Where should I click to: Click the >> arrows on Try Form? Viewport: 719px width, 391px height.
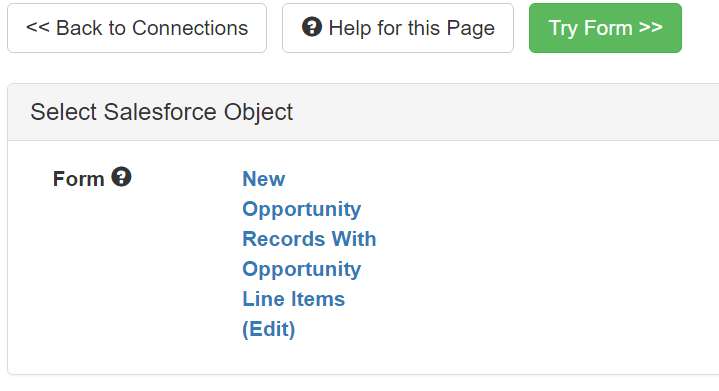pos(651,28)
